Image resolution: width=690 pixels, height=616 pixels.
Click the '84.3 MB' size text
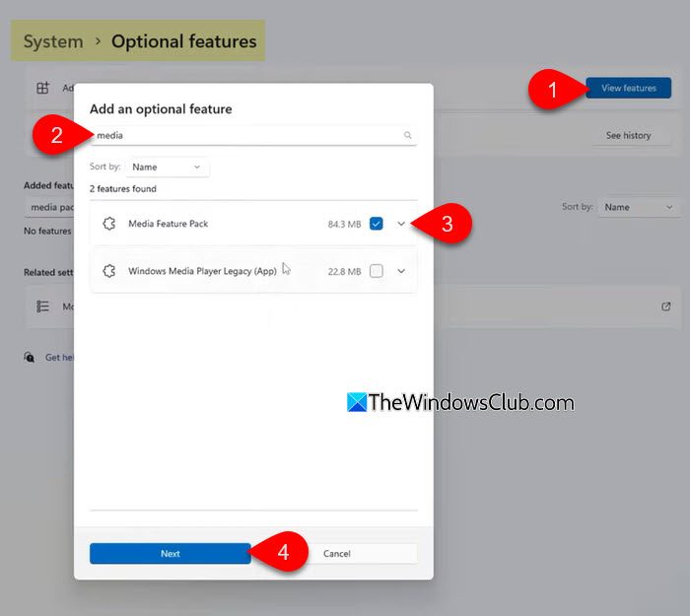[x=344, y=224]
